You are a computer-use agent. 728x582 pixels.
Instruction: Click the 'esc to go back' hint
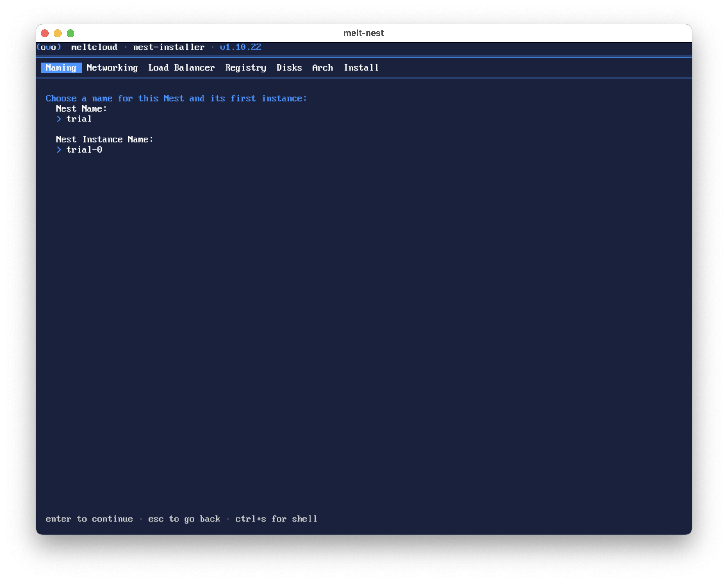(184, 519)
